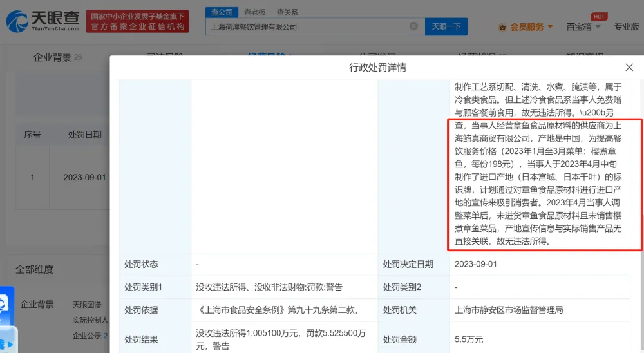Click 企业背景 sidebar item at bottom left
The width and height of the screenshot is (644, 353).
click(x=37, y=305)
